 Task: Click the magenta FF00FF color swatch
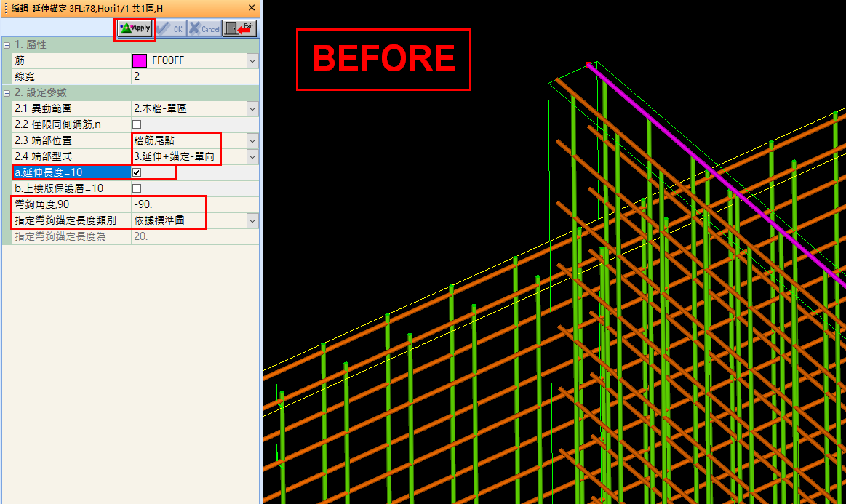[139, 60]
